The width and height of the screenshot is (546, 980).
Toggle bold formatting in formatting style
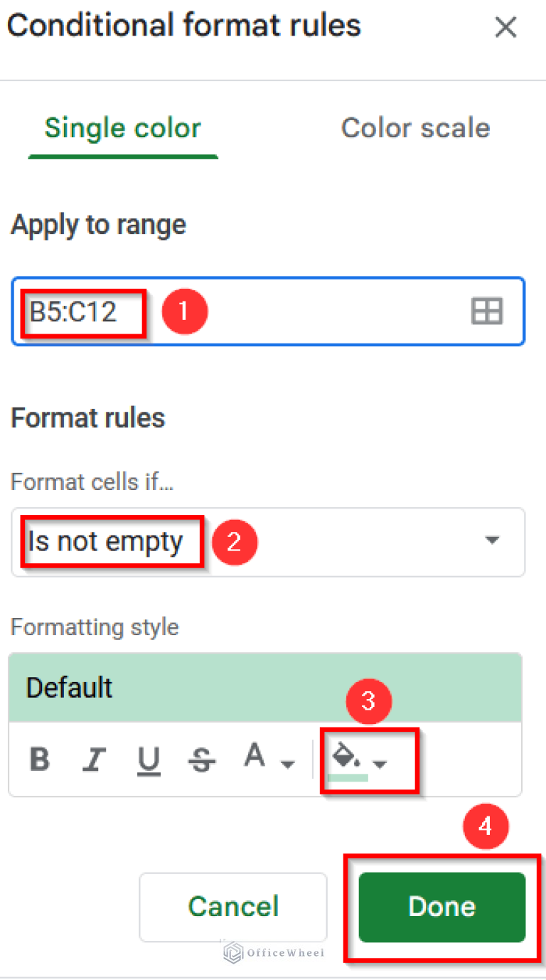[x=40, y=760]
